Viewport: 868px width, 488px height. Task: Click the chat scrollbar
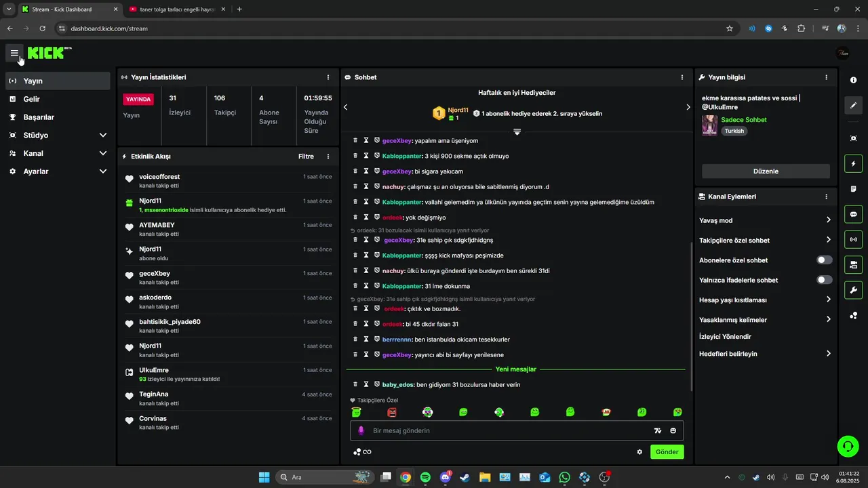click(x=691, y=315)
